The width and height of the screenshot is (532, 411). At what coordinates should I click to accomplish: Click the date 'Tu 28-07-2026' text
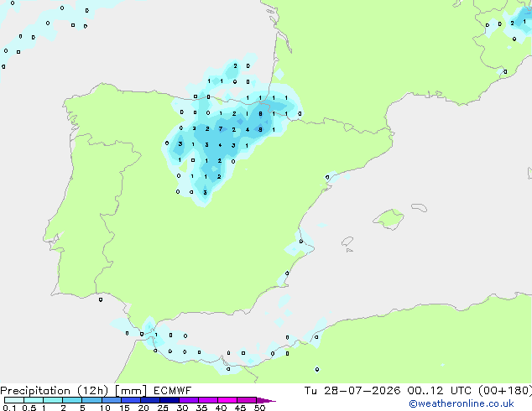click(352, 391)
